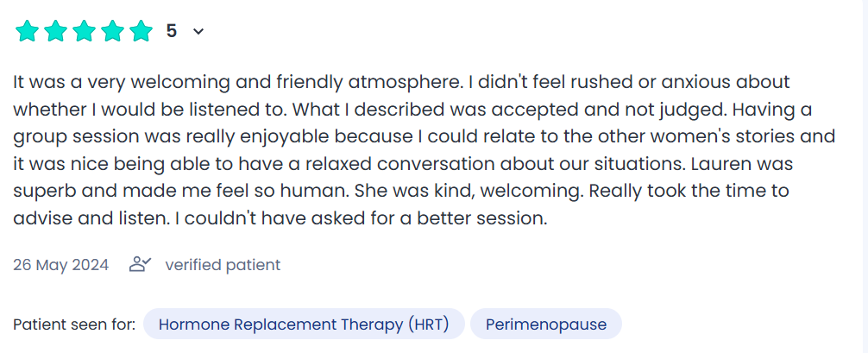Click the rating score number 5
Screen dimensions: 868x353
(172, 31)
